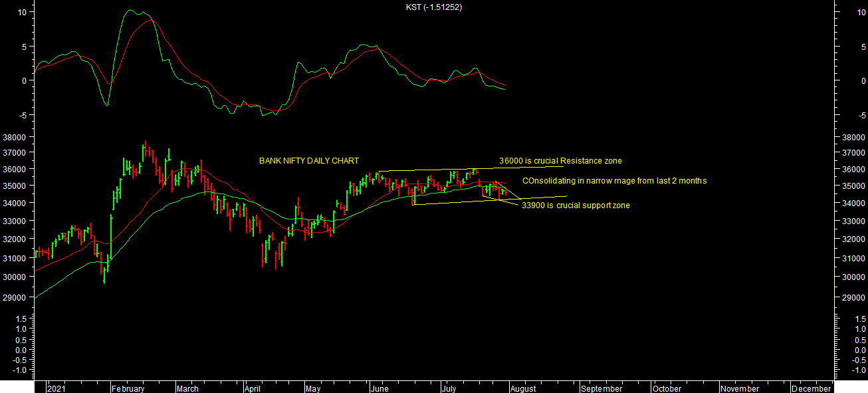Click the September label on the date axis
The width and height of the screenshot is (868, 393).
pyautogui.click(x=601, y=388)
